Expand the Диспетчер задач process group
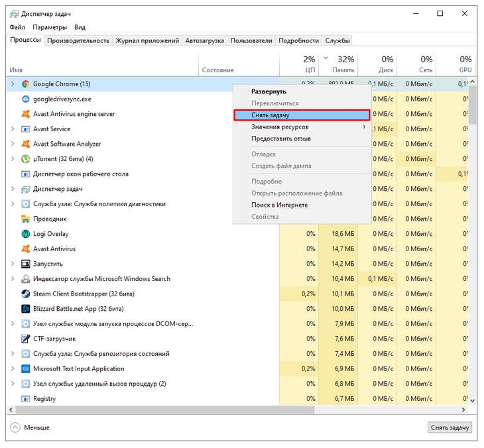This screenshot has width=484, height=448. [13, 189]
